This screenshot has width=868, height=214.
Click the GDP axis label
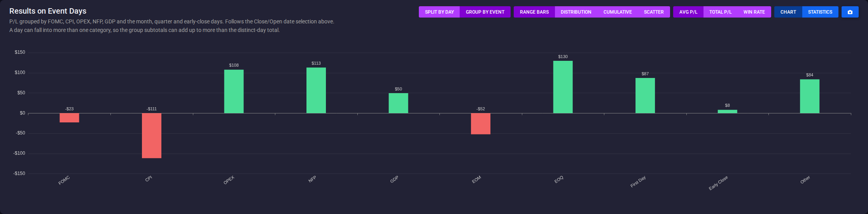(394, 179)
